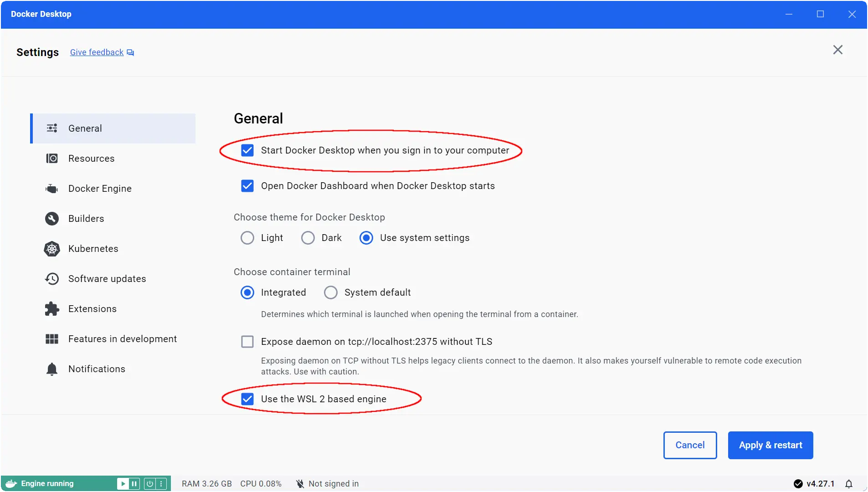Enable Expose daemon on tcp without TLS

247,342
